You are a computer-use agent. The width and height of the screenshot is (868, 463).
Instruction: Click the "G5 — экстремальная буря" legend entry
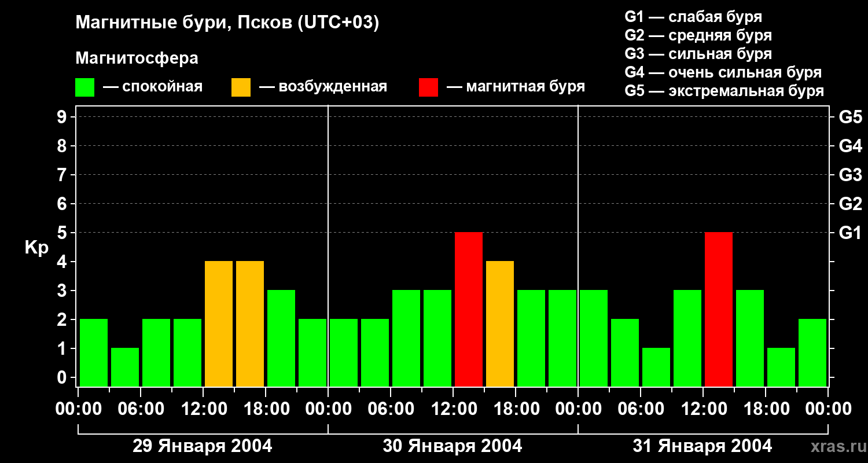pyautogui.click(x=724, y=91)
